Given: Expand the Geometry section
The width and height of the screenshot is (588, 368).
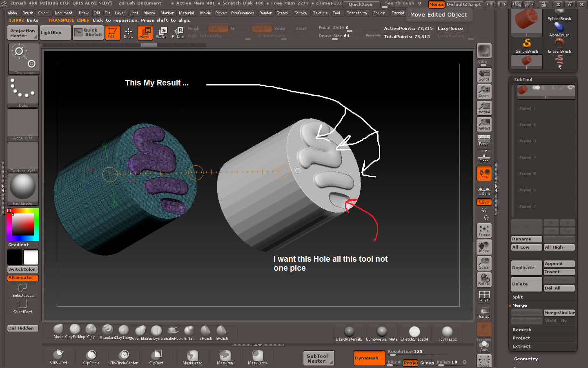Looking at the screenshot, I should 526,359.
